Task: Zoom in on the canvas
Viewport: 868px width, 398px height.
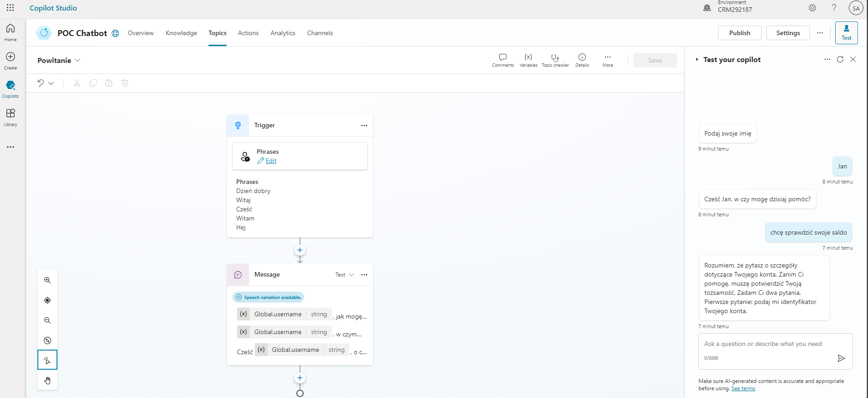Action: pyautogui.click(x=47, y=280)
